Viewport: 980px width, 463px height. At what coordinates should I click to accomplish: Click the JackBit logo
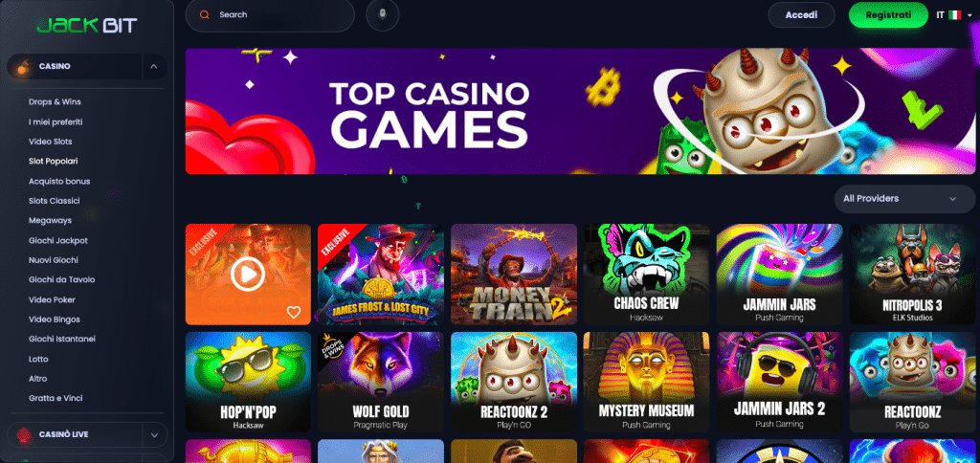pos(87,26)
